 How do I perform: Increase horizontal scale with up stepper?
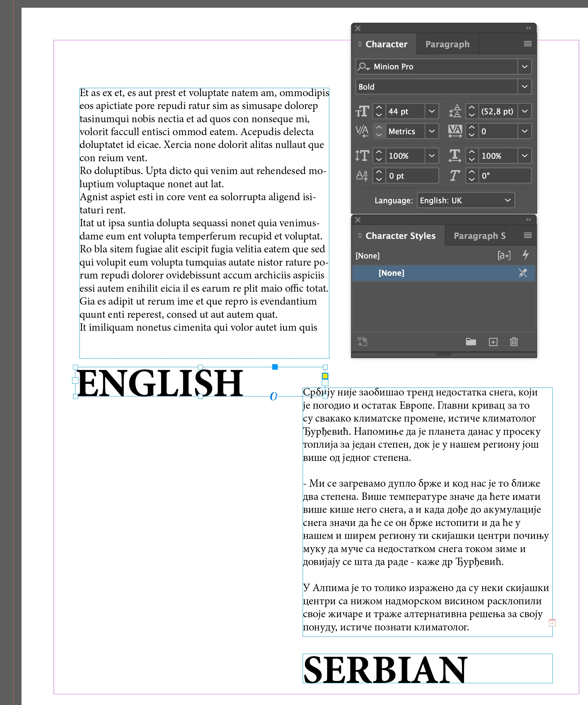pos(472,152)
